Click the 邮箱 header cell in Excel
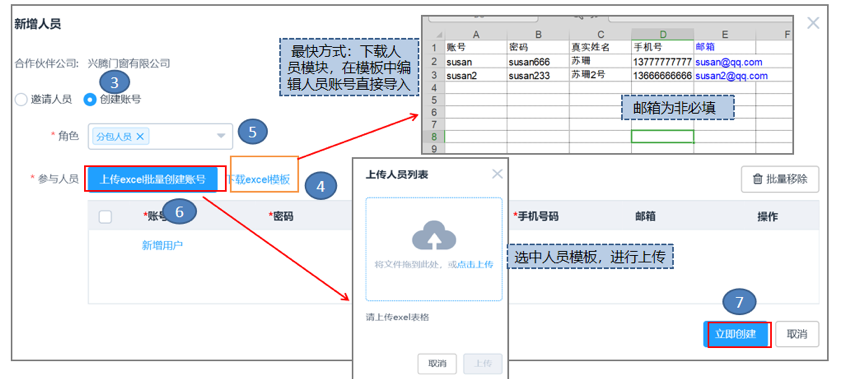The image size is (864, 379). [725, 47]
